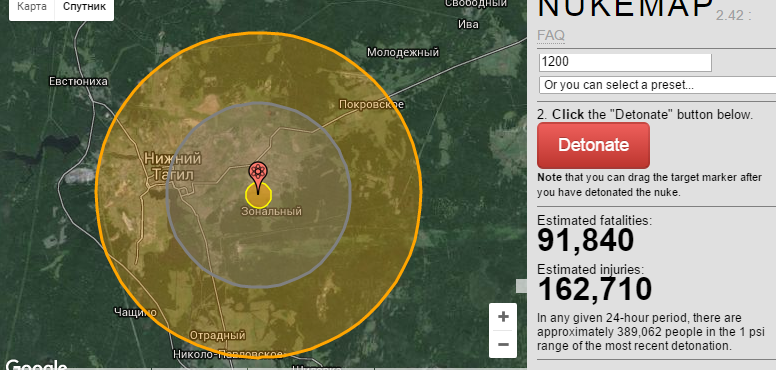Viewport: 776px width, 370px height.
Task: Click the Молодежный settlement label
Action: tap(403, 52)
